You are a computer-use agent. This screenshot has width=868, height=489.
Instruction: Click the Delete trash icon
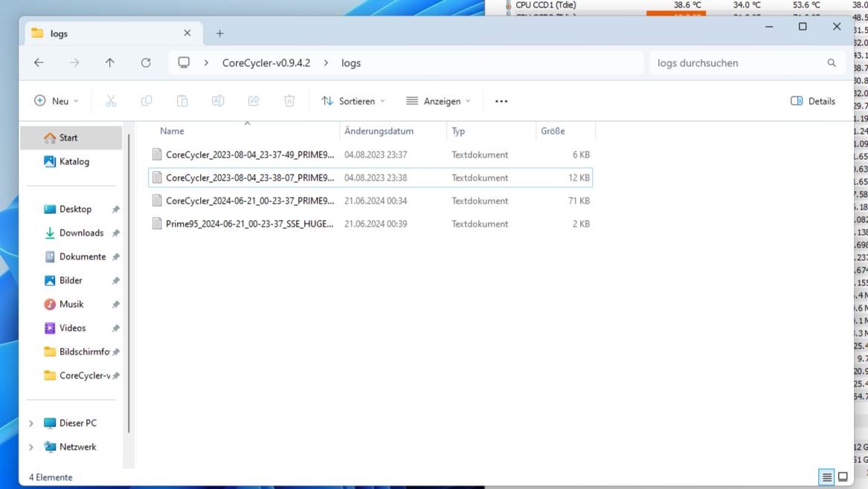289,101
